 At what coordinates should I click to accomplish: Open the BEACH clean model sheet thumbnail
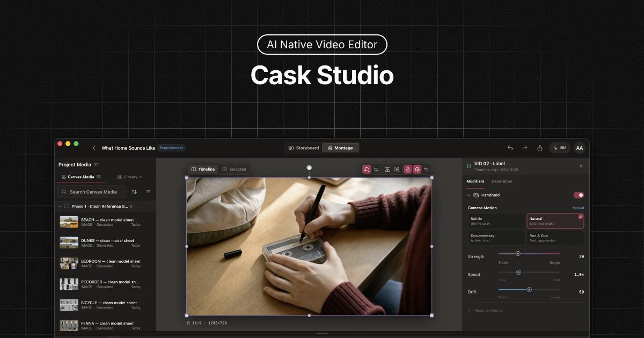[x=69, y=222]
